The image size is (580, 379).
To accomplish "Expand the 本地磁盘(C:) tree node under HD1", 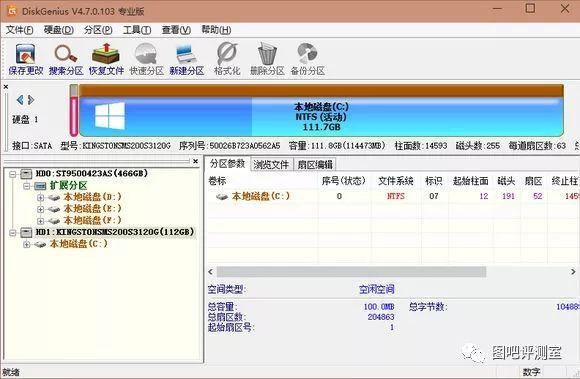I will [x=27, y=244].
